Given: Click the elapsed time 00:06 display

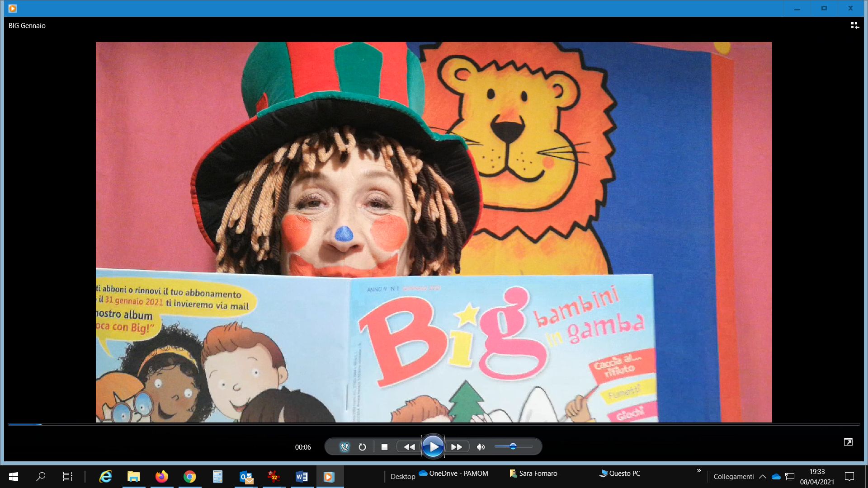Looking at the screenshot, I should point(303,447).
